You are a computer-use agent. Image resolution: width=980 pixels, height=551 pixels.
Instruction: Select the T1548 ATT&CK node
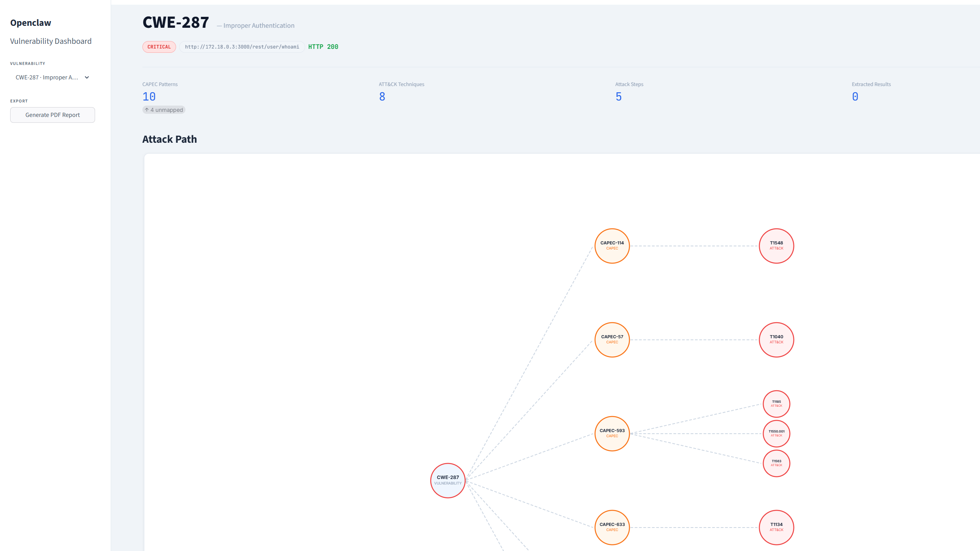[777, 246]
